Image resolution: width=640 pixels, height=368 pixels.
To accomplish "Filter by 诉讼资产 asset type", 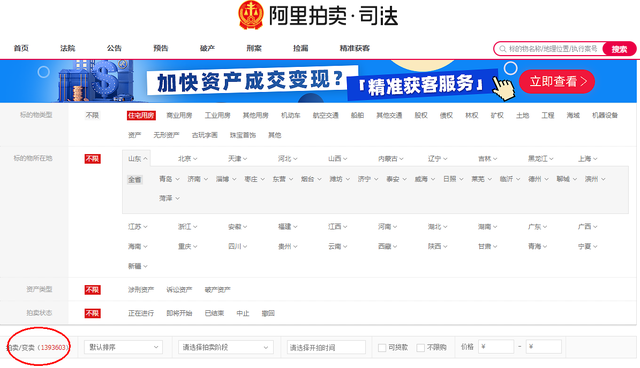I will [179, 290].
